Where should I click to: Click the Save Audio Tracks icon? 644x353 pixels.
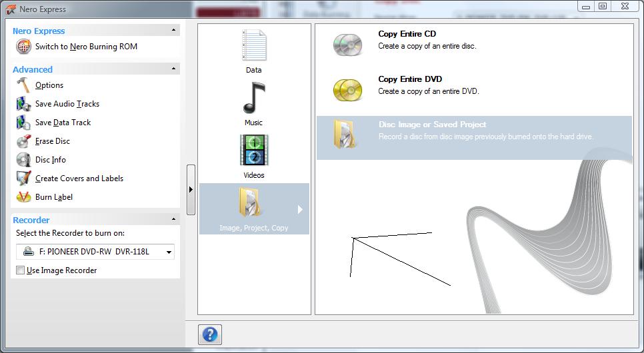pos(23,104)
